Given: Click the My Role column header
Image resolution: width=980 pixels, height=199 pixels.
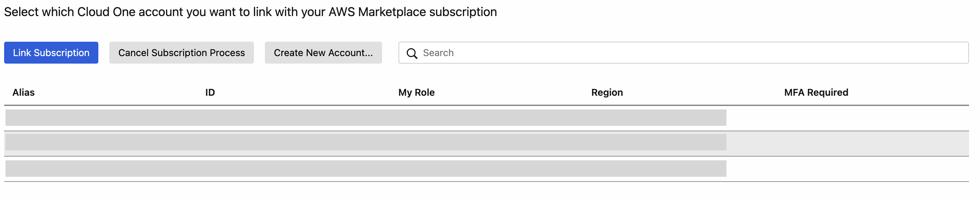Looking at the screenshot, I should click(x=416, y=92).
